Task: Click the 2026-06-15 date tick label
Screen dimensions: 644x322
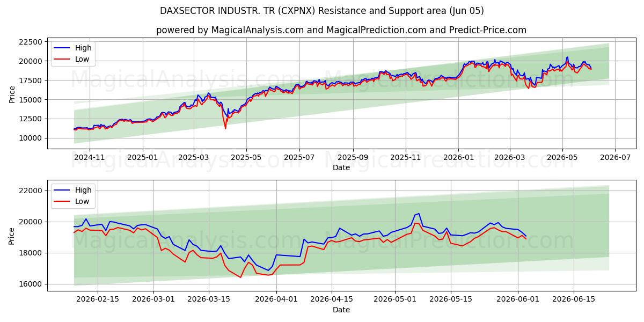Action: (x=574, y=301)
